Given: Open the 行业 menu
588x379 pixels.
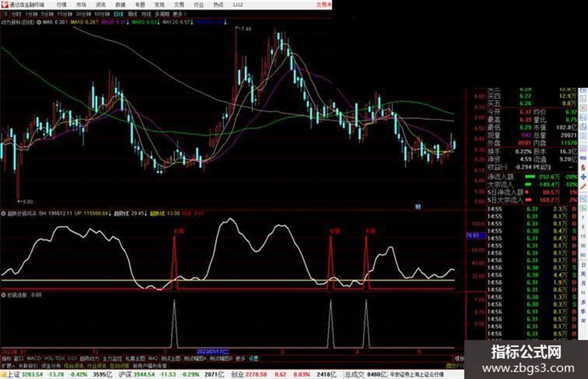Looking at the screenshot, I should 198,4.
